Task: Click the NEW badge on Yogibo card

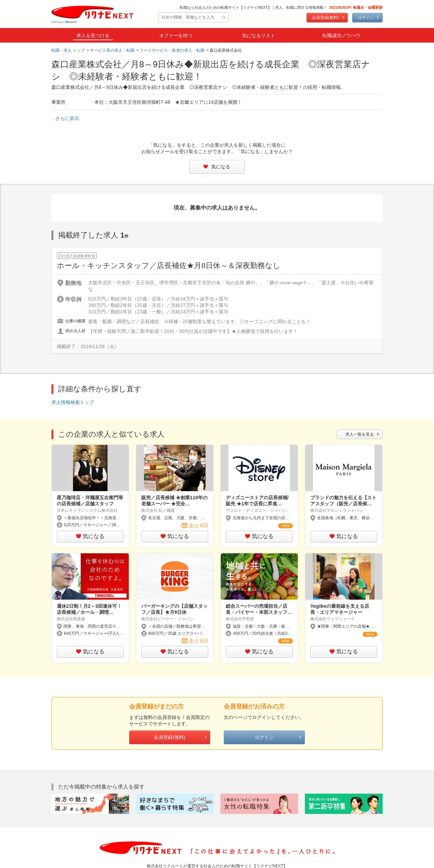Action: click(x=370, y=634)
